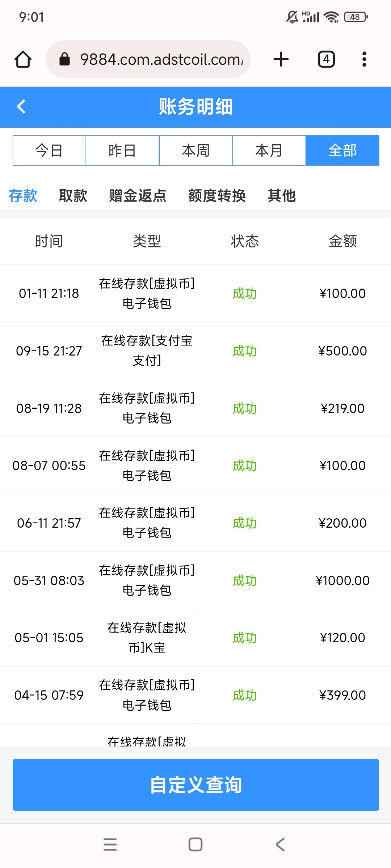Switch to the 赠金返点 tab

click(138, 196)
